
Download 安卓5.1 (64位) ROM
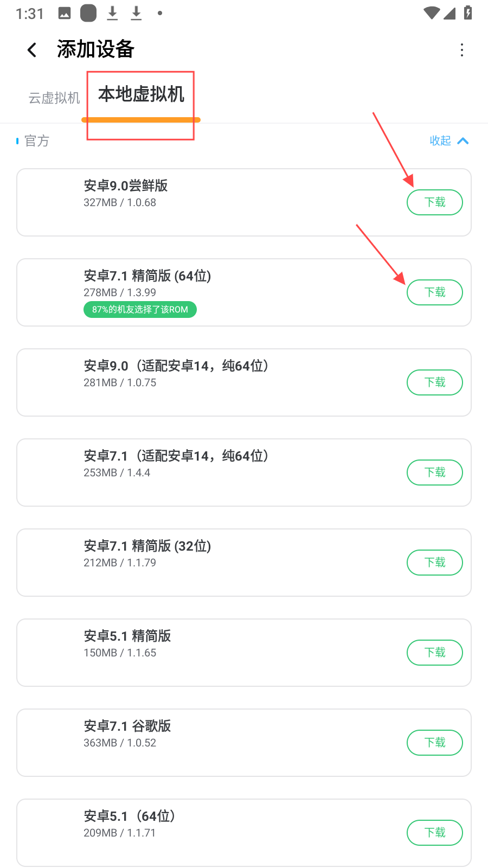pyautogui.click(x=434, y=833)
